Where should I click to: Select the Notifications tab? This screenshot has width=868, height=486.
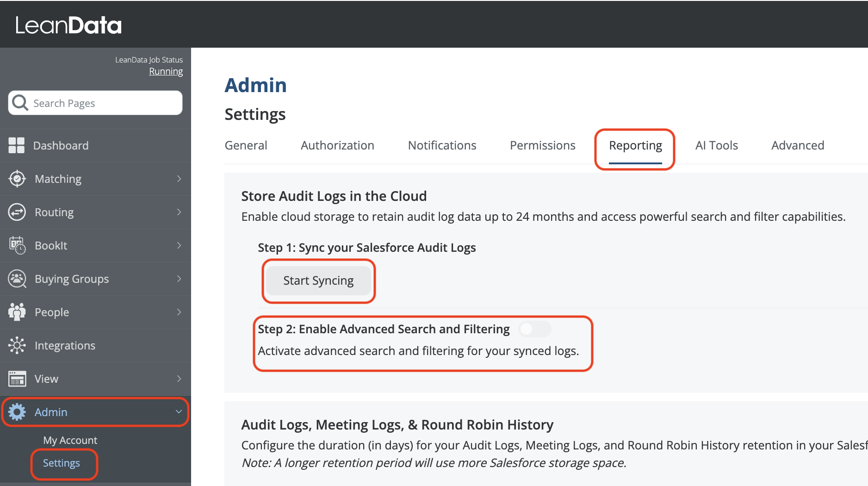442,145
